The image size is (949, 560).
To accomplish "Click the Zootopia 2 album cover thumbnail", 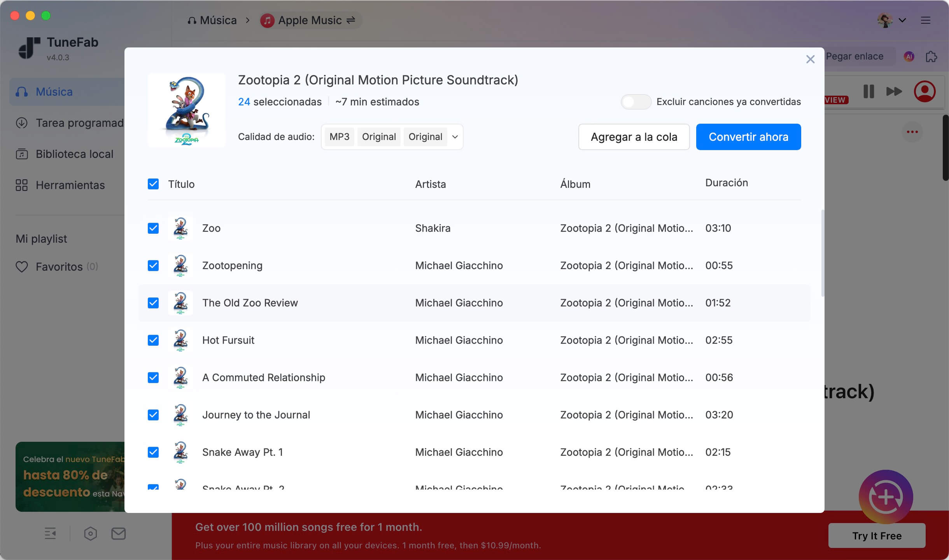I will pos(186,110).
